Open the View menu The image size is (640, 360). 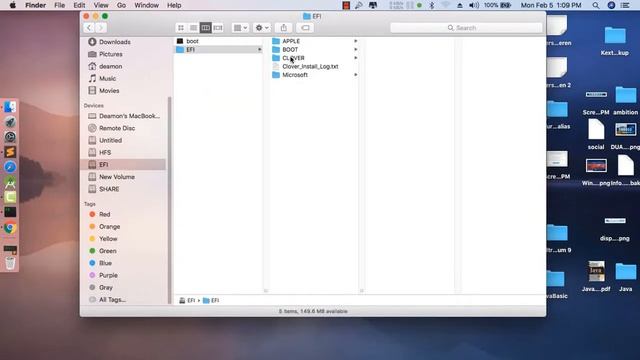[x=101, y=5]
